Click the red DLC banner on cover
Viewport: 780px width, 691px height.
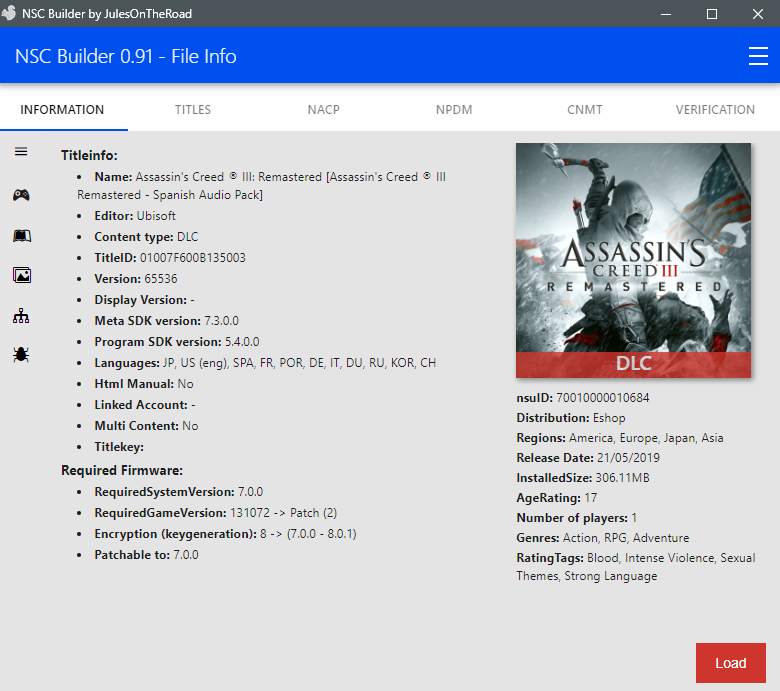click(633, 364)
